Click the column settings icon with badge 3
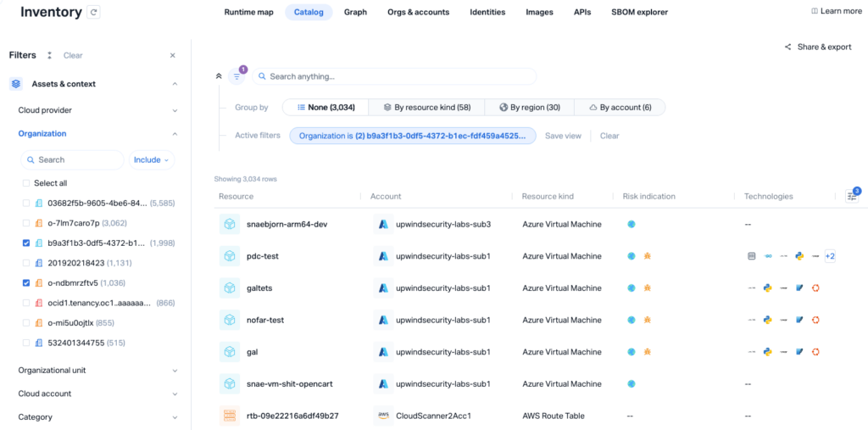The image size is (868, 430). [x=851, y=196]
